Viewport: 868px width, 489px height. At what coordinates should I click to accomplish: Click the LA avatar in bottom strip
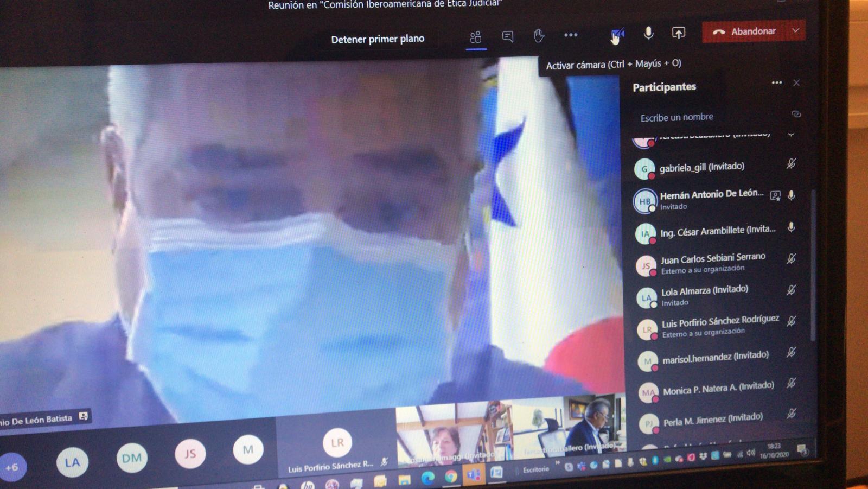[72, 462]
